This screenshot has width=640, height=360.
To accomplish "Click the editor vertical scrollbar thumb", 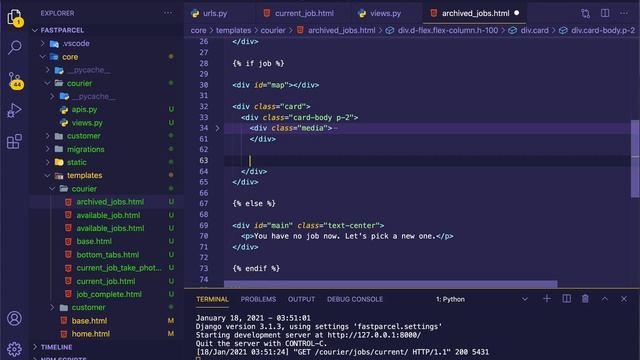I will click(635, 159).
